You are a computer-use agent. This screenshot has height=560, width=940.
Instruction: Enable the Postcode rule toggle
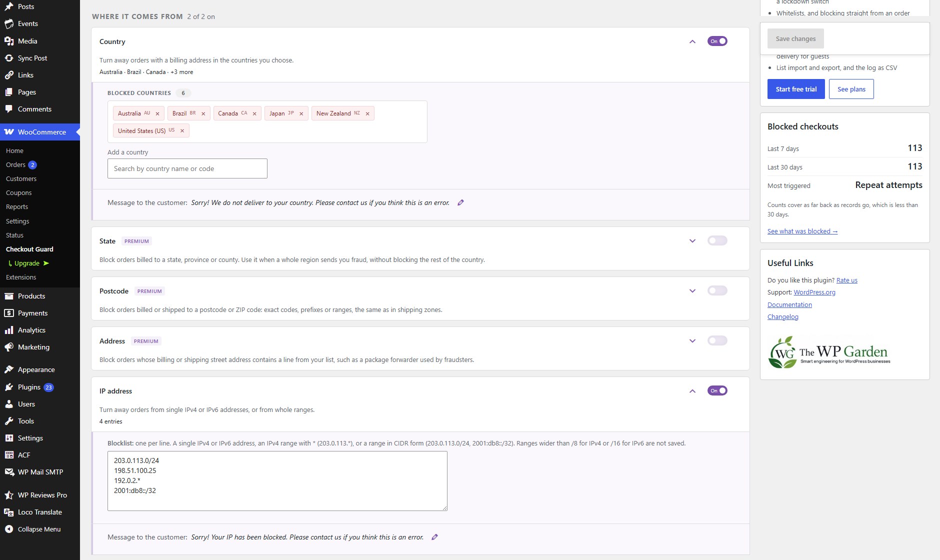(717, 290)
